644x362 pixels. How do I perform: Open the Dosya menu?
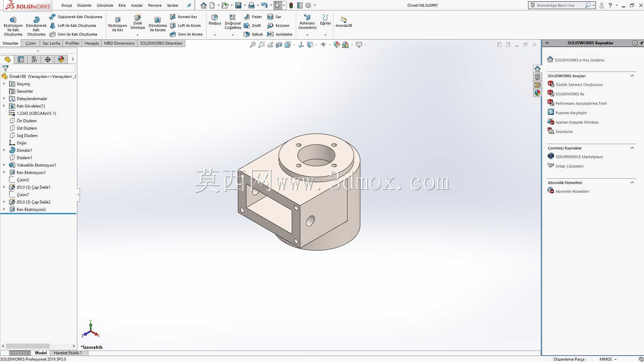point(67,5)
